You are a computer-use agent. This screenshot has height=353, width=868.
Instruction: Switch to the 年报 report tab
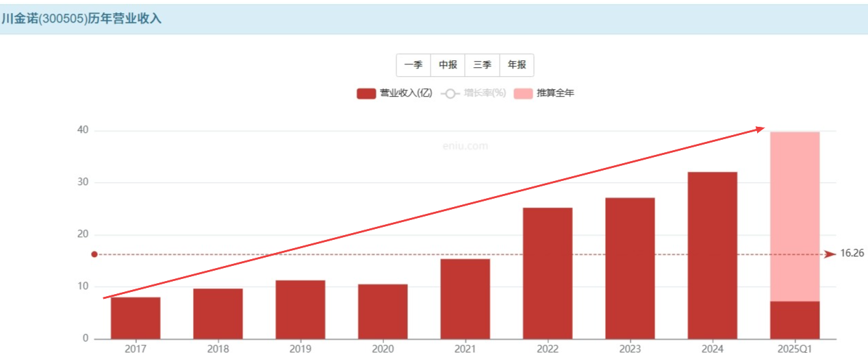[x=517, y=65]
